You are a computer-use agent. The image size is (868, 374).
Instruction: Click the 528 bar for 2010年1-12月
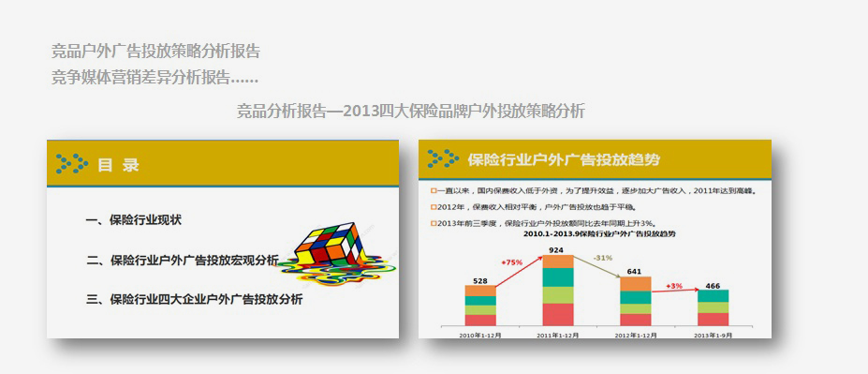coord(480,306)
